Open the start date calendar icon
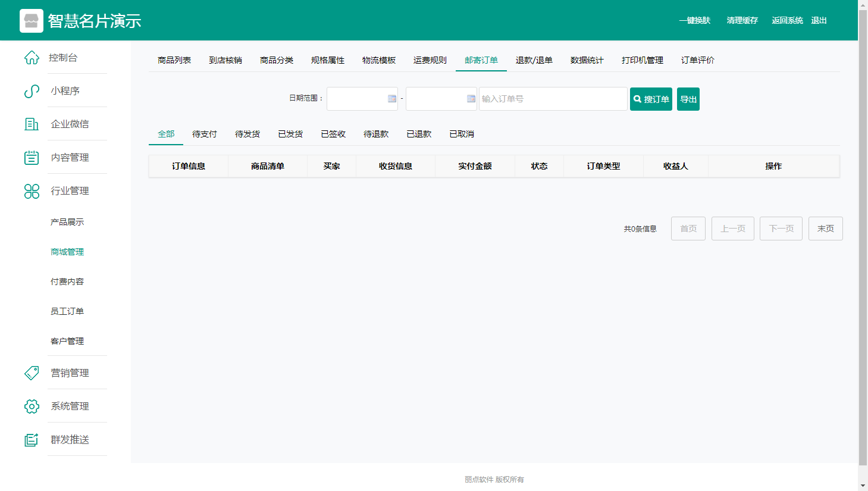 coord(392,99)
